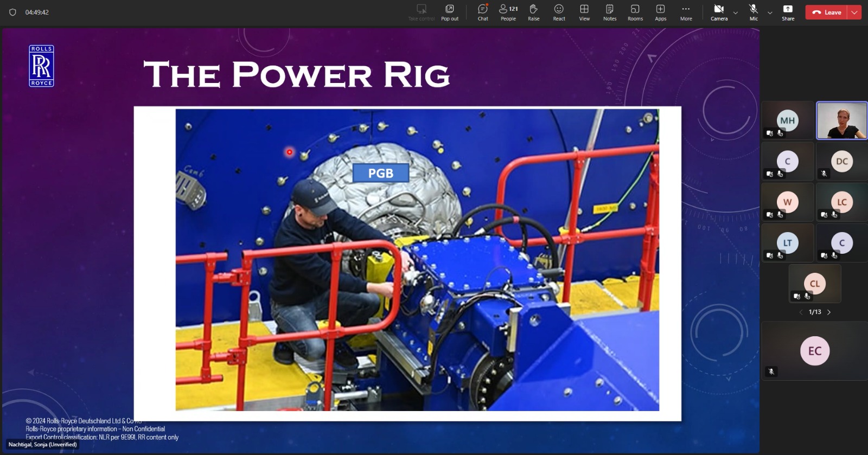Show the People participant list
Screen dimensions: 868x455
point(508,12)
